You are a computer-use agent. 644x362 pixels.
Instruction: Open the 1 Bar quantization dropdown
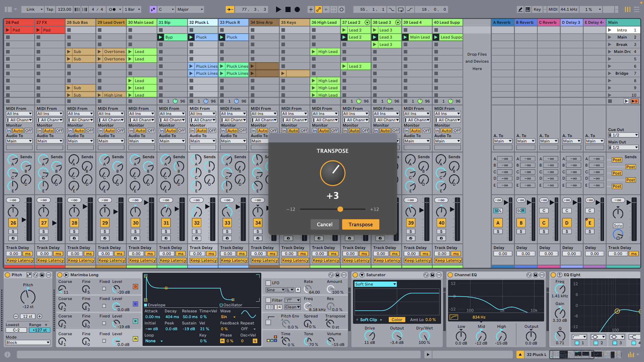click(x=132, y=9)
